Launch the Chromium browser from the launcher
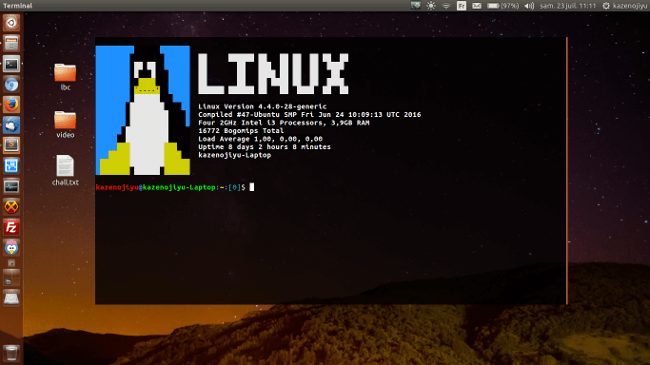The image size is (650, 365). 11,84
